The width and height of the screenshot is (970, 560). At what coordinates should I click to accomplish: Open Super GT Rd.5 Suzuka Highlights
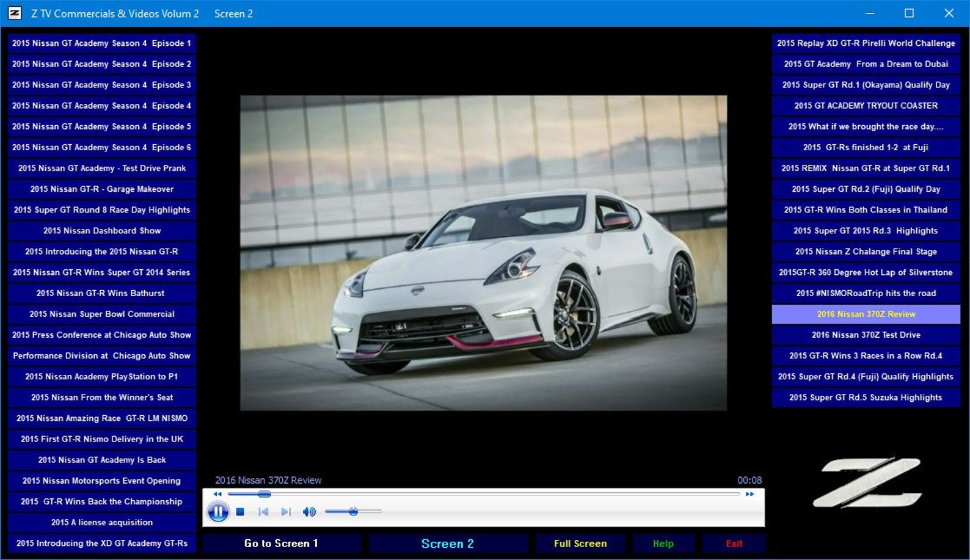(x=866, y=398)
